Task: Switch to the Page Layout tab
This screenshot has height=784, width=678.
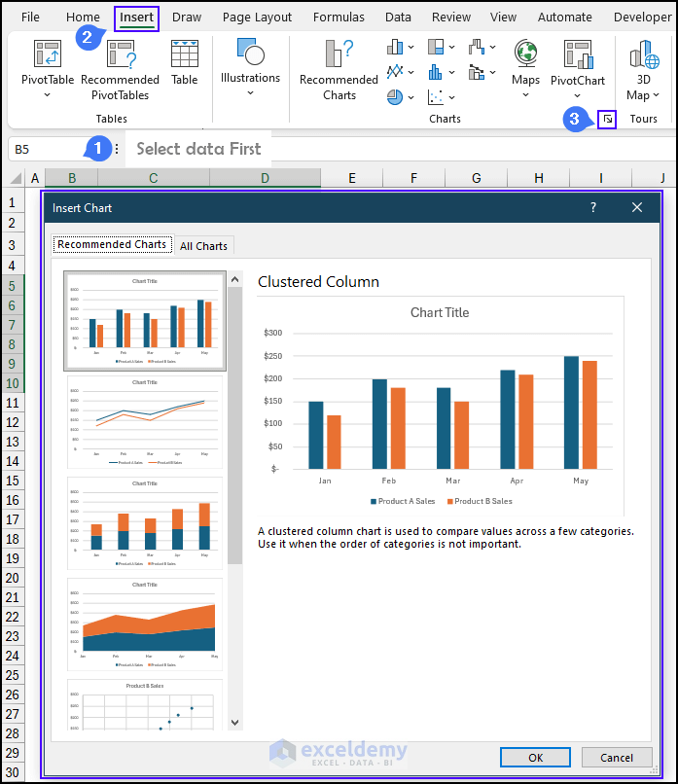Action: 257,17
